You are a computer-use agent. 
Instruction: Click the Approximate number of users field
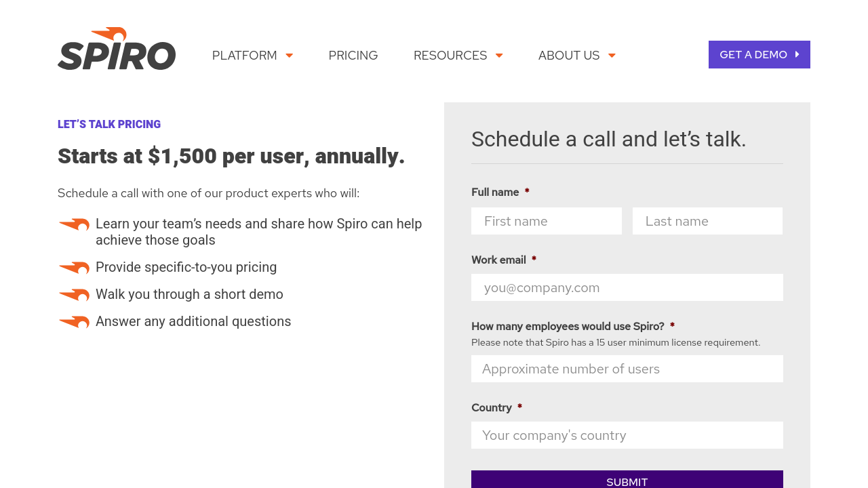tap(627, 369)
